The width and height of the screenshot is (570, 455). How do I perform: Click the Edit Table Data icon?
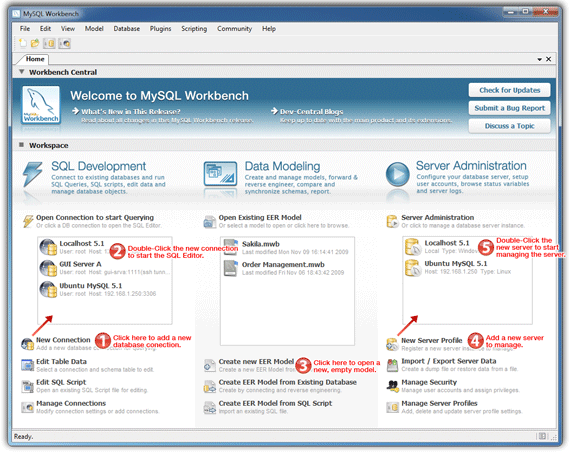(28, 365)
